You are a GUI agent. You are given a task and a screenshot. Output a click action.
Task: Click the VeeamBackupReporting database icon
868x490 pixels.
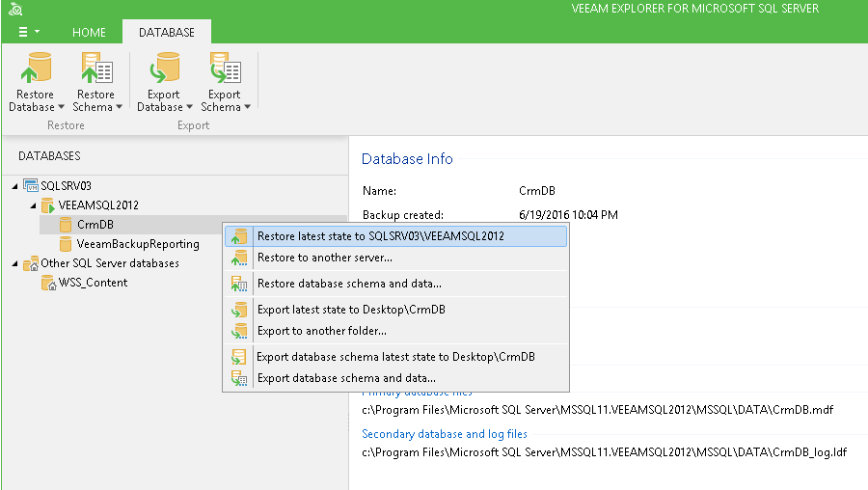pyautogui.click(x=66, y=244)
